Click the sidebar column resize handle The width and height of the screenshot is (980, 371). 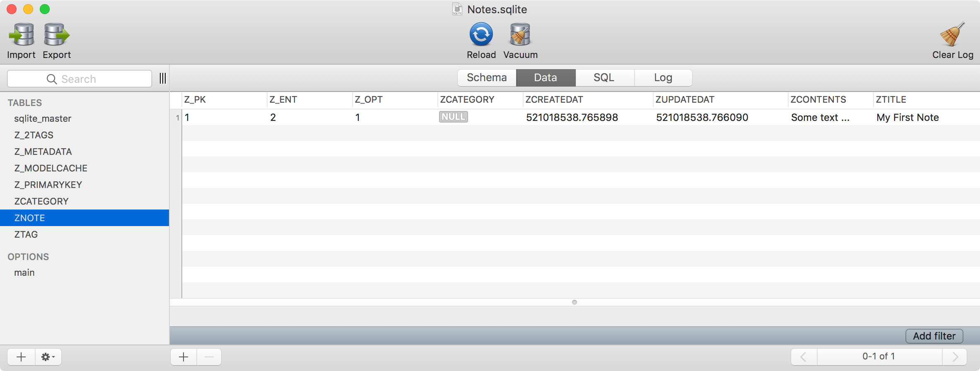pyautogui.click(x=163, y=78)
